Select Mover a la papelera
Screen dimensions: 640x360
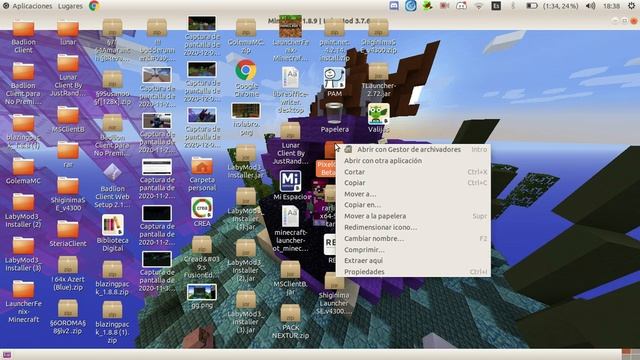click(413, 216)
